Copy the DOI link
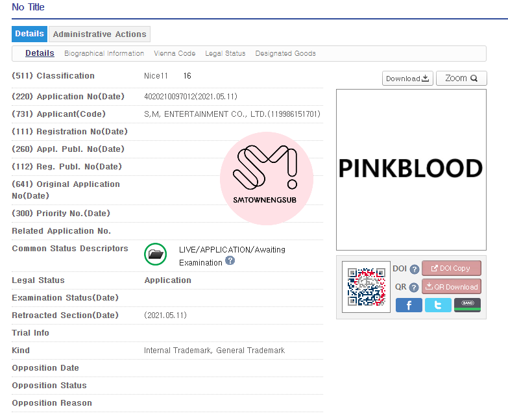 click(452, 268)
